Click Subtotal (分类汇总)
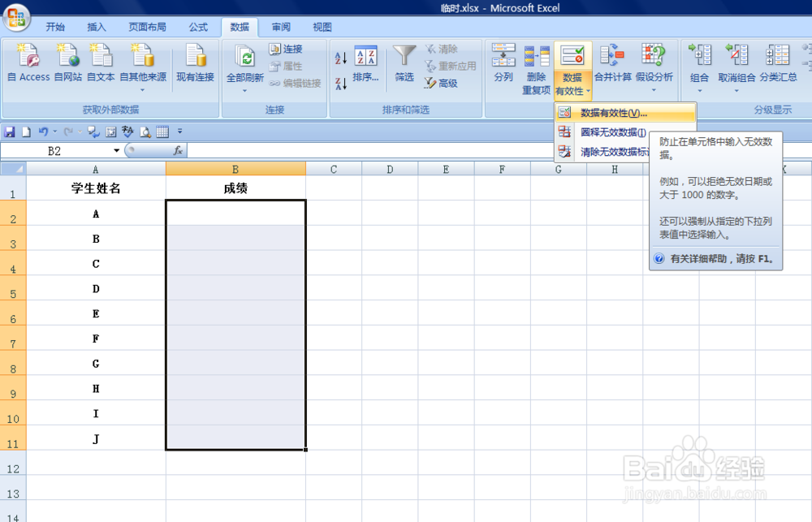812x522 pixels. 779,63
